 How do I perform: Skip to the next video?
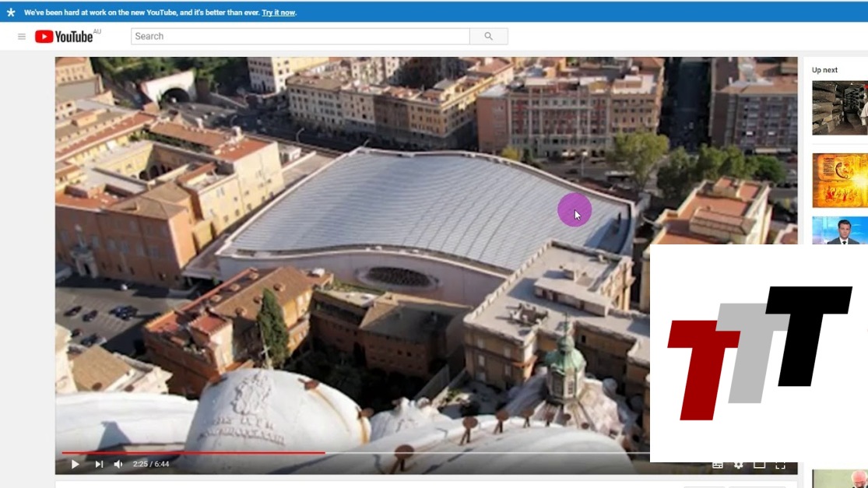[99, 465]
